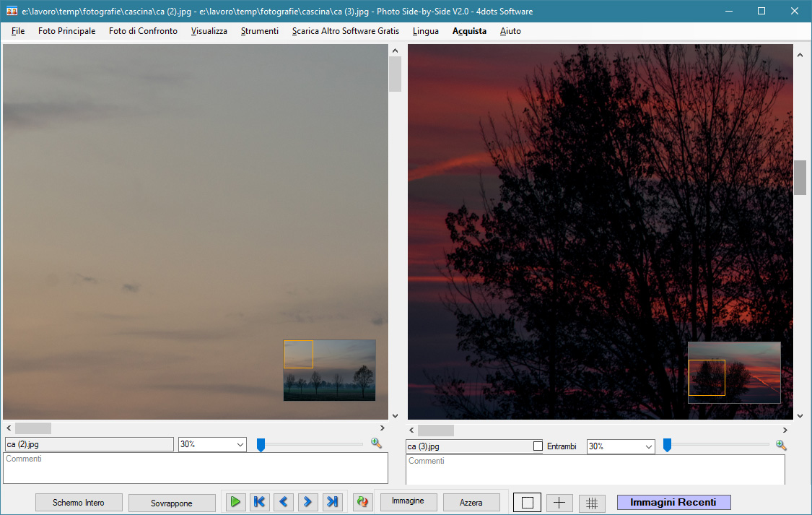Click left panel zoom magnifier icon
Image resolution: width=812 pixels, height=515 pixels.
tap(376, 443)
